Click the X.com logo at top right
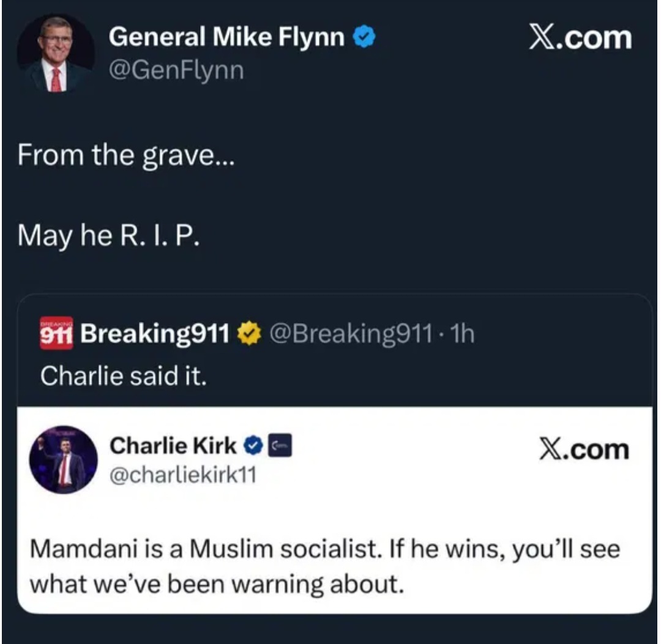The image size is (661, 644). [x=579, y=37]
